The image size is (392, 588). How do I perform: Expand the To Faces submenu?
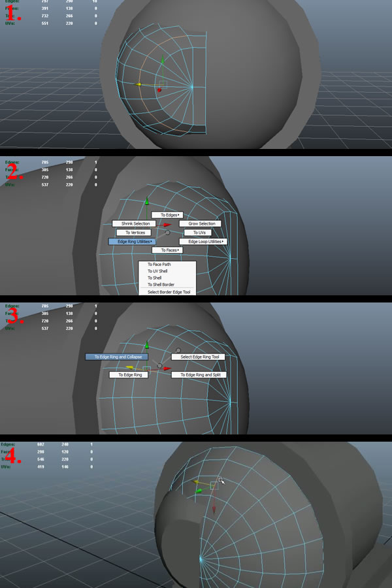coord(167,250)
